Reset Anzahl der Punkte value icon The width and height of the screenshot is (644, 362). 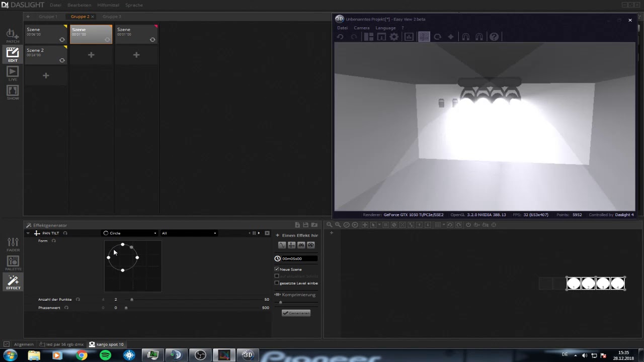click(x=78, y=299)
